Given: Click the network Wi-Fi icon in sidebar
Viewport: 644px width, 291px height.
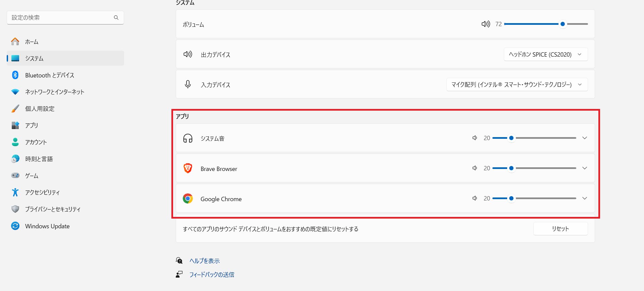Looking at the screenshot, I should [15, 92].
